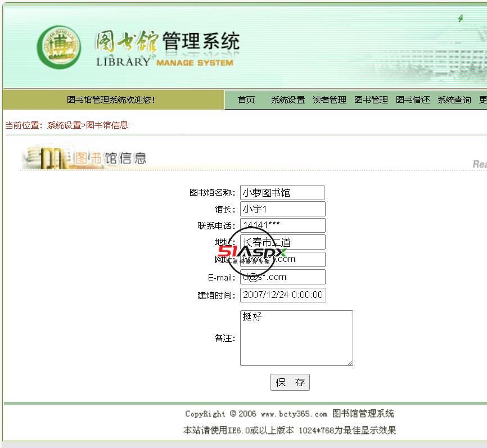The height and width of the screenshot is (448, 487).
Task: Open the 图书管理 menu
Action: click(x=371, y=100)
